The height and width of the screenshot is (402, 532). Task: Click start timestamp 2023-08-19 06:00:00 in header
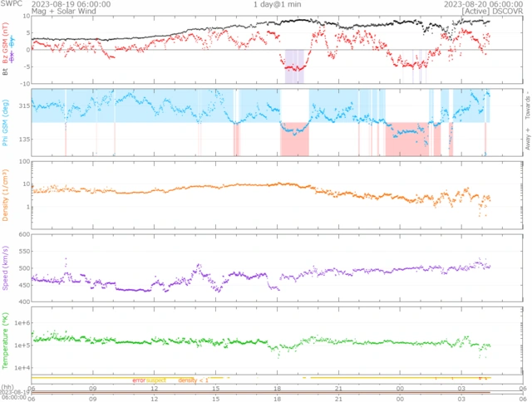click(71, 4)
